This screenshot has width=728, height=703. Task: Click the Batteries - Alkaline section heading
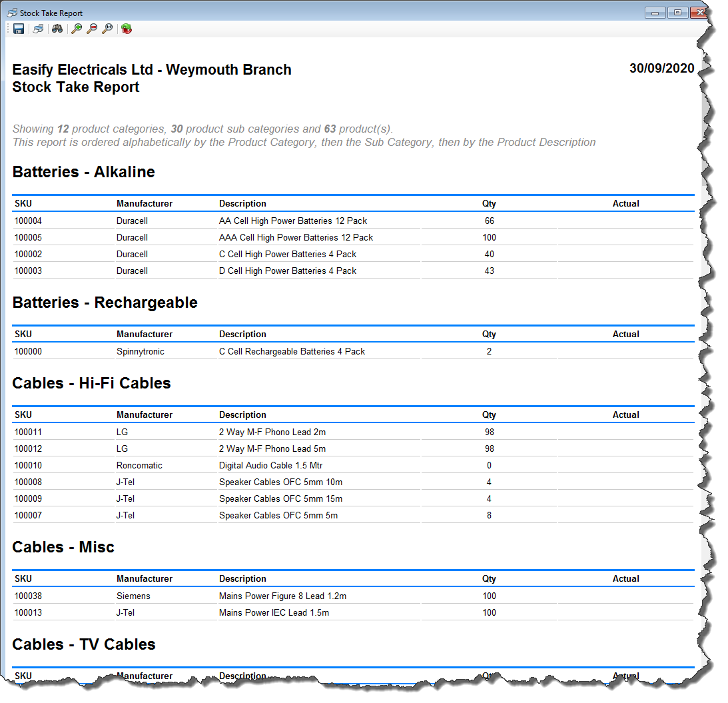point(83,172)
